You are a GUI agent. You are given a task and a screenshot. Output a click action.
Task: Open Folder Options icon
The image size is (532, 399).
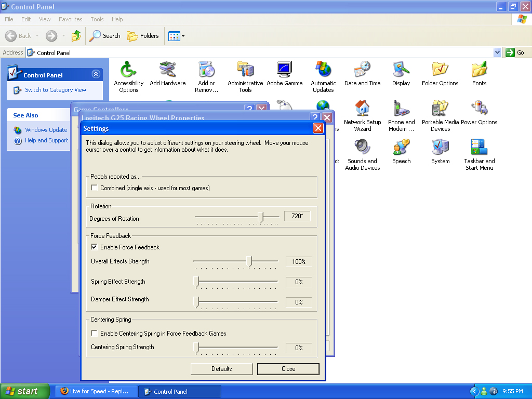440,74
